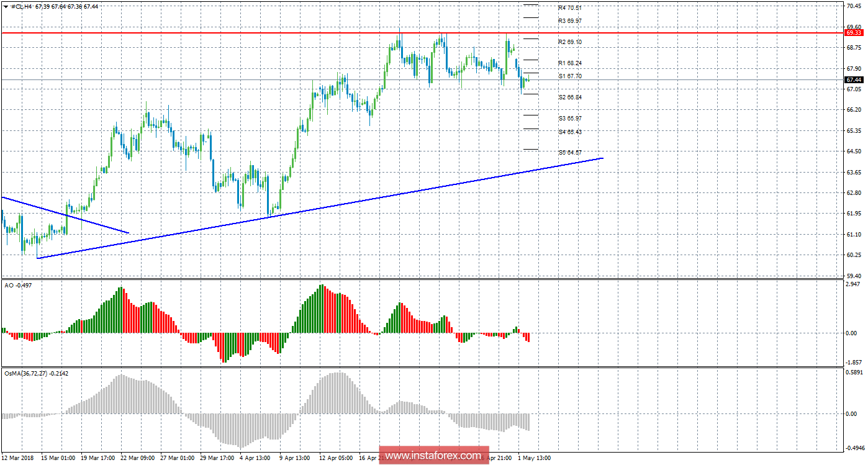Click the 19 Mar 17:00 time label
Image resolution: width=868 pixels, height=465 pixels.
[97, 458]
